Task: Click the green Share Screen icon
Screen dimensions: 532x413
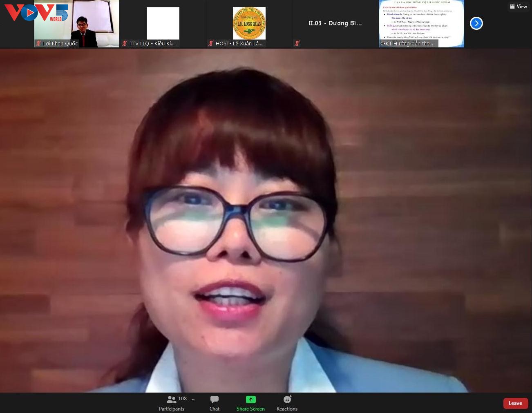Action: pos(250,399)
